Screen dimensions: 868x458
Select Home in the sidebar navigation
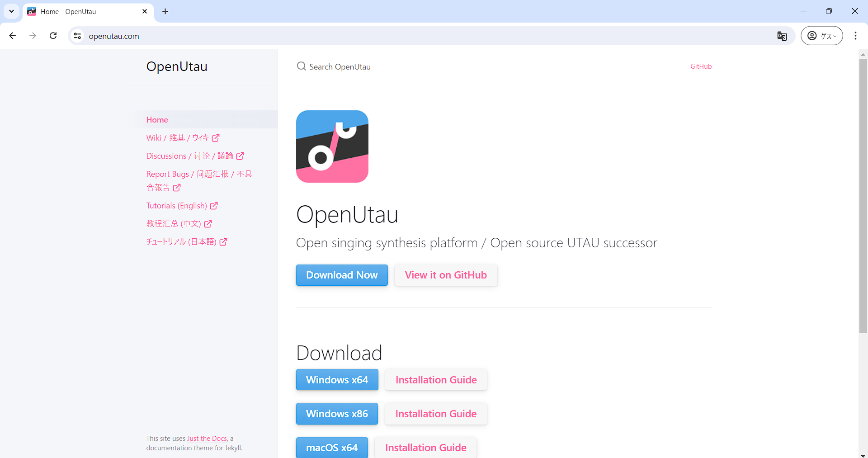tap(203, 120)
